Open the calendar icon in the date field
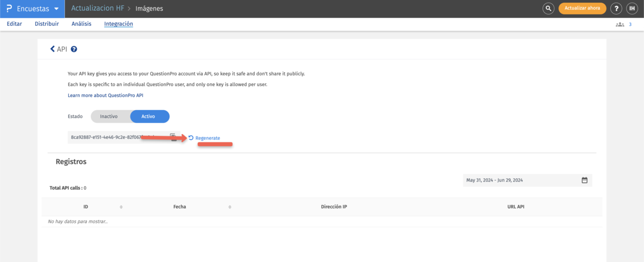Image resolution: width=644 pixels, height=262 pixels. coord(584,180)
